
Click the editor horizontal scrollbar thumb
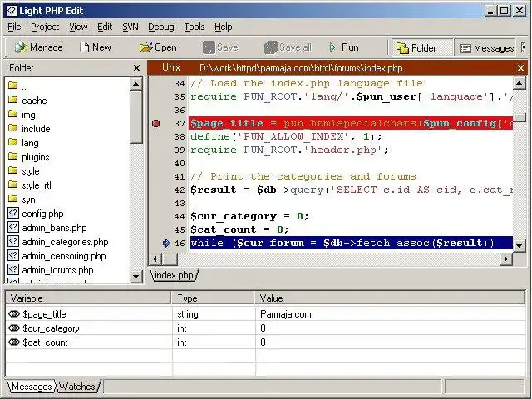coord(170,259)
